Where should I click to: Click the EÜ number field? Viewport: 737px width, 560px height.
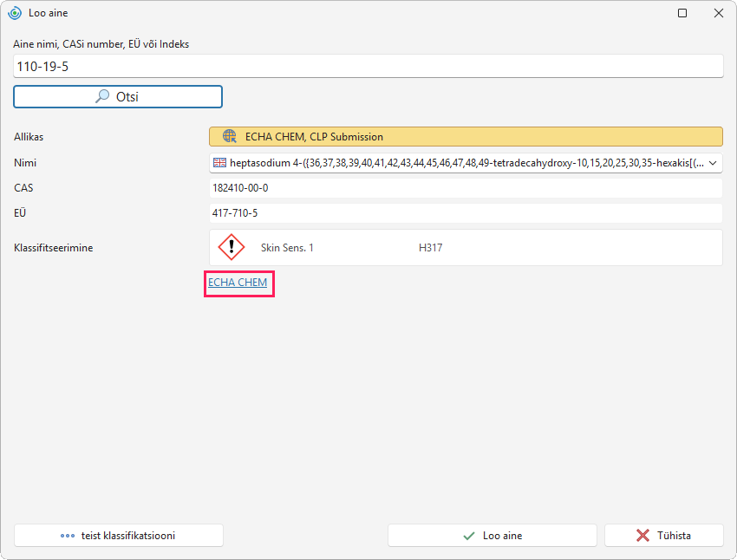(466, 213)
